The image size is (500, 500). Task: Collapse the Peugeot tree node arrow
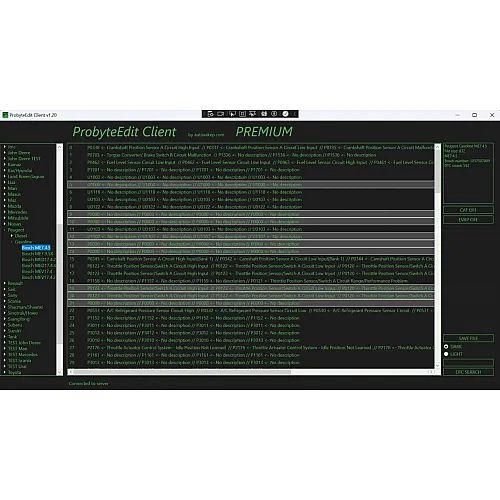tap(5, 230)
